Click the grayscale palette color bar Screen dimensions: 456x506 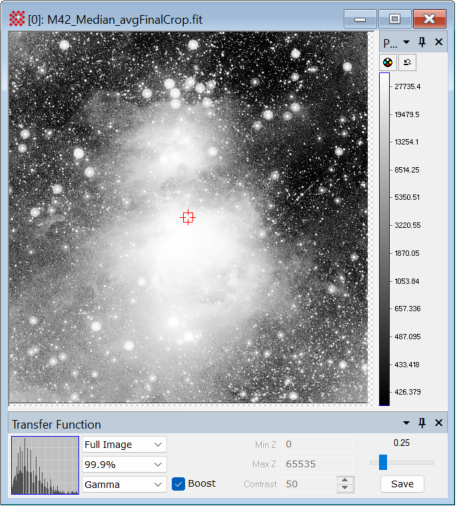[x=384, y=239]
